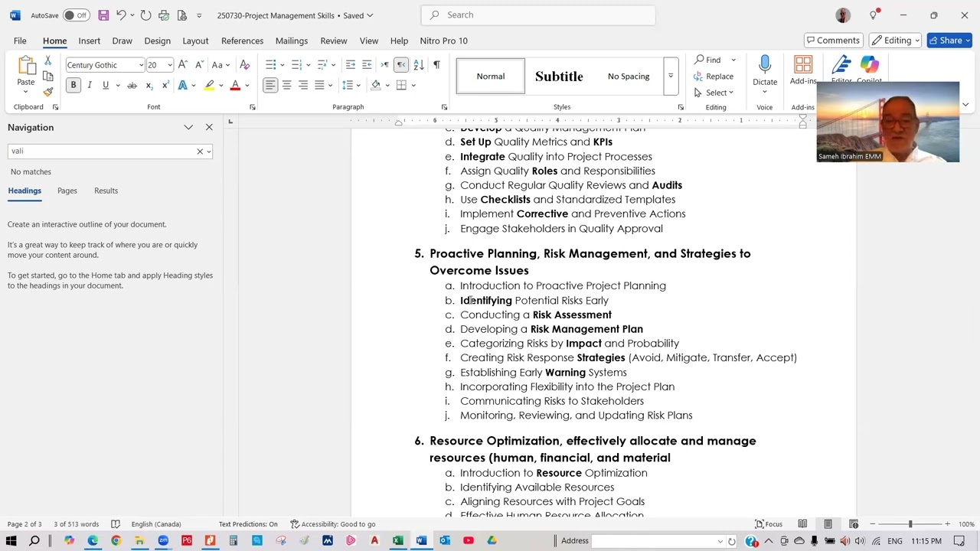Viewport: 980px width, 551px height.
Task: Toggle Italic formatting
Action: [90, 85]
